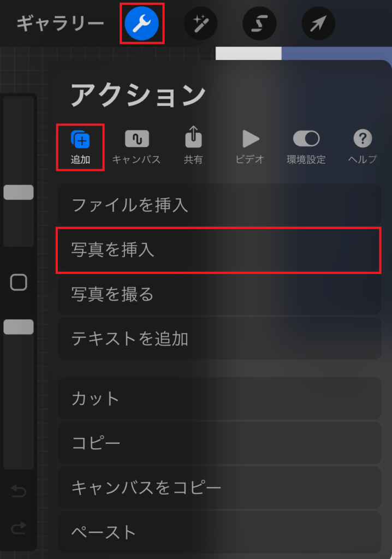Open the キャンバス tab
Viewport: 392px width, 559px height.
point(136,147)
